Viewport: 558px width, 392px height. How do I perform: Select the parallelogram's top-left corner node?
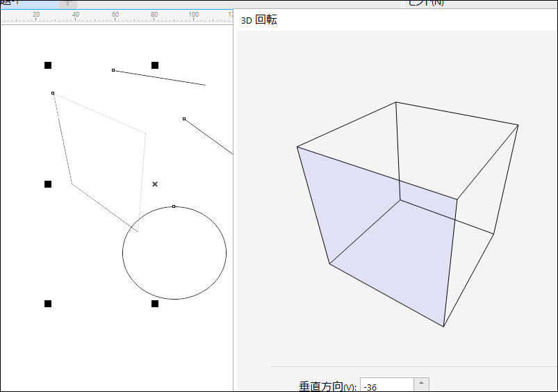pyautogui.click(x=53, y=93)
